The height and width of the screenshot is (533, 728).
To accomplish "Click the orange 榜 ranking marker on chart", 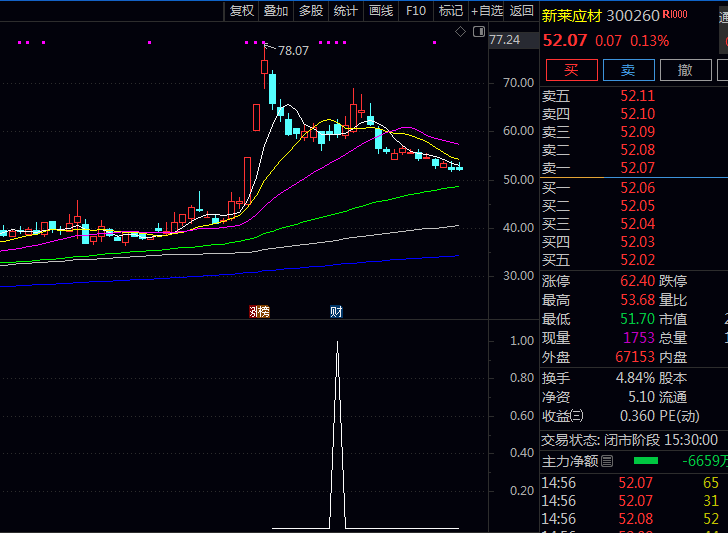I will pyautogui.click(x=263, y=312).
